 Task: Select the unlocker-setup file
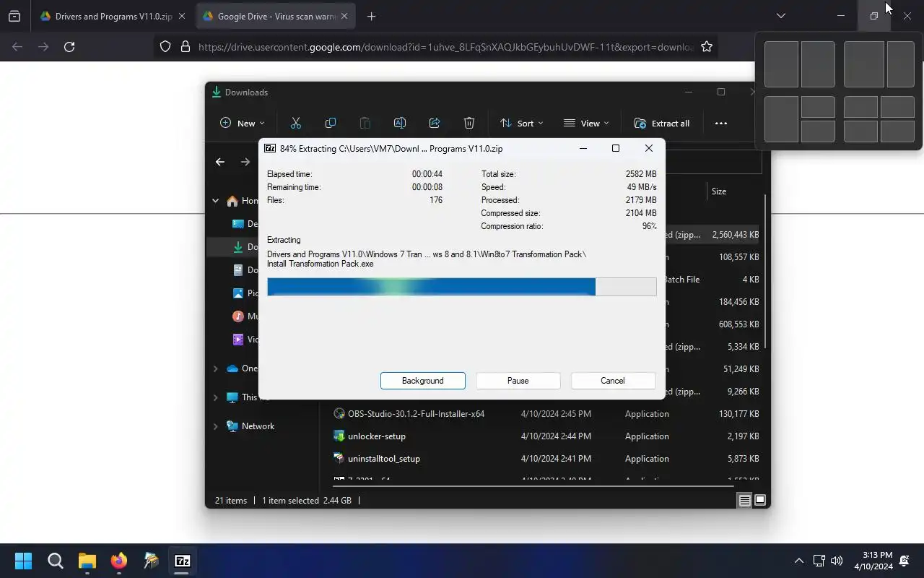pos(377,436)
